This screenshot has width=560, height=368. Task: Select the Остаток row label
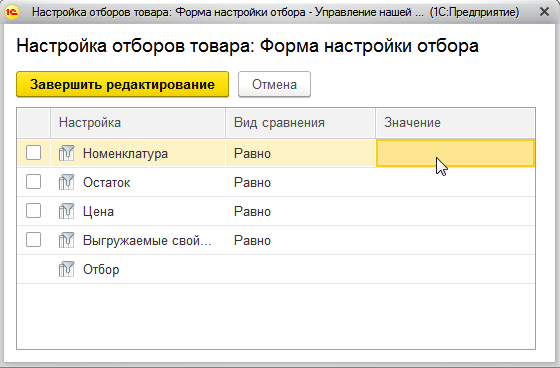pyautogui.click(x=106, y=183)
